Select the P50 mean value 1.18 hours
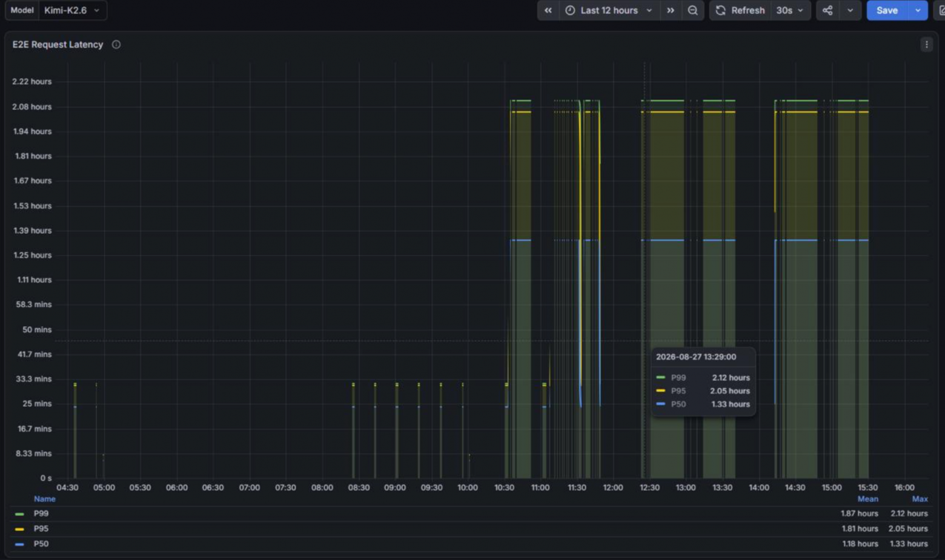 (860, 544)
